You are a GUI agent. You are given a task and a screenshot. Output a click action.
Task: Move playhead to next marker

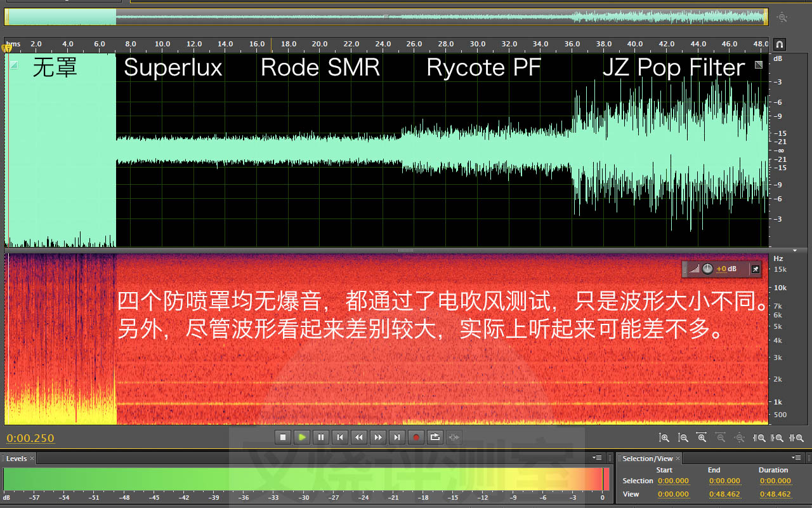point(397,437)
